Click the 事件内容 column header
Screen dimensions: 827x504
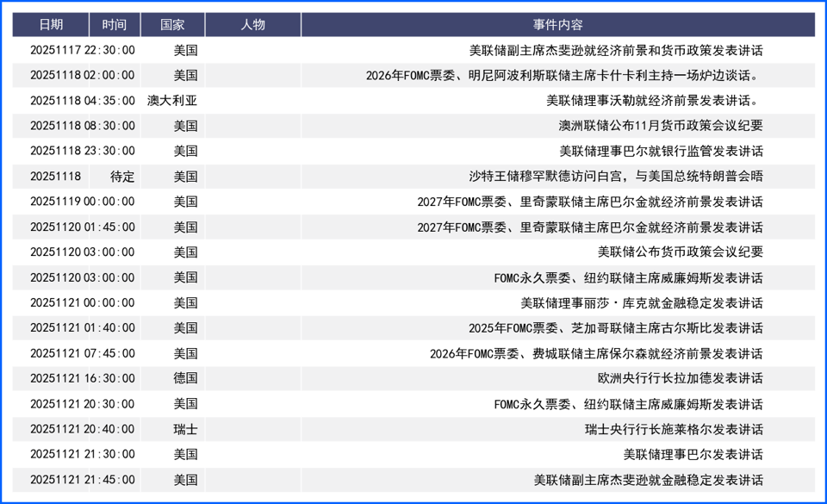tap(557, 25)
